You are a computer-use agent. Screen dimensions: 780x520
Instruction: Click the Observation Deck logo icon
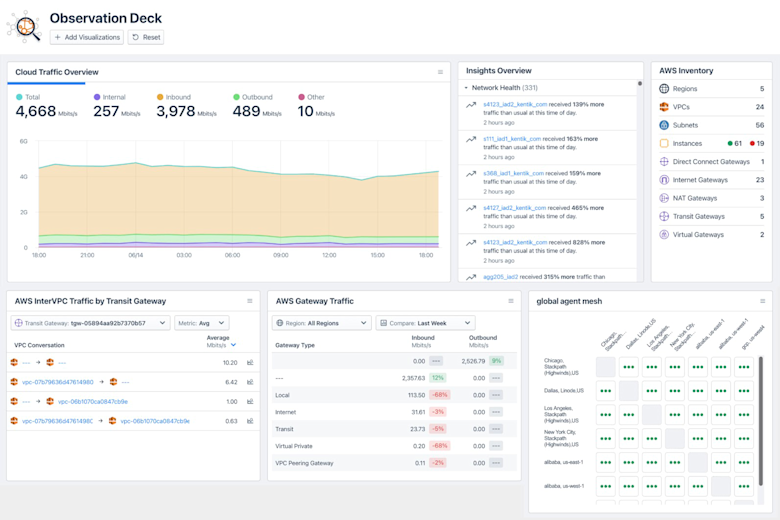pyautogui.click(x=24, y=27)
